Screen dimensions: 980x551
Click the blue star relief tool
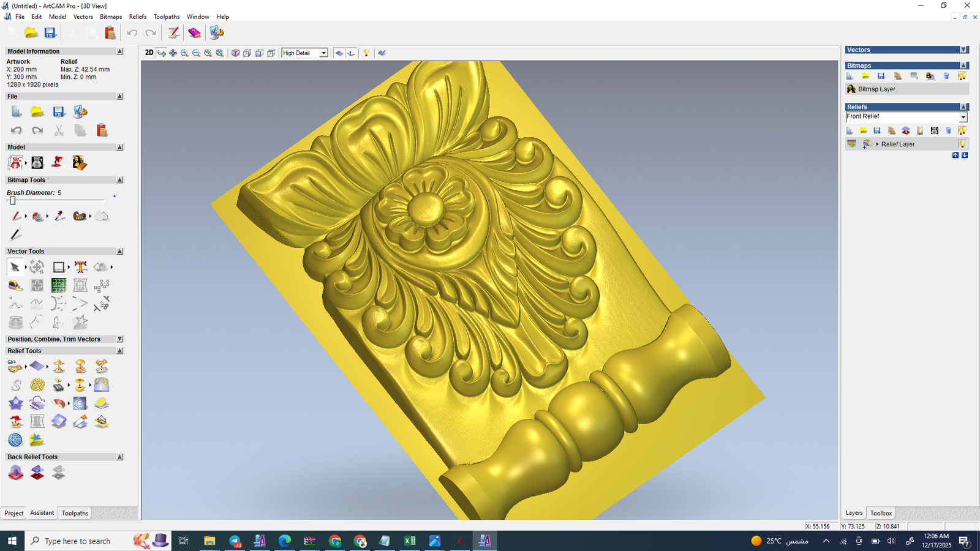[15, 403]
